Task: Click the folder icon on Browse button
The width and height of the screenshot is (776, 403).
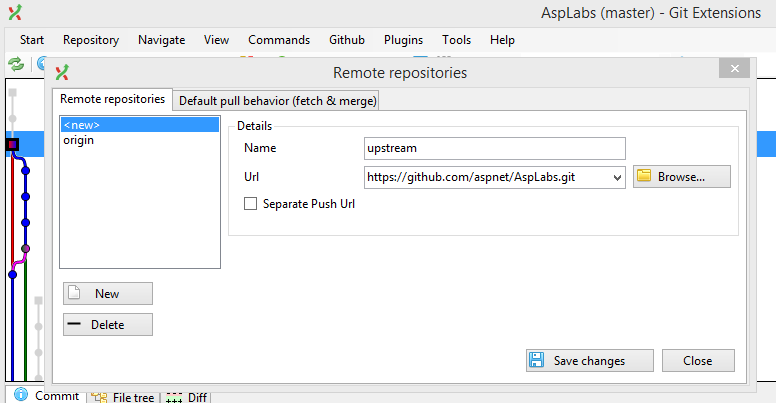Action: tap(644, 176)
